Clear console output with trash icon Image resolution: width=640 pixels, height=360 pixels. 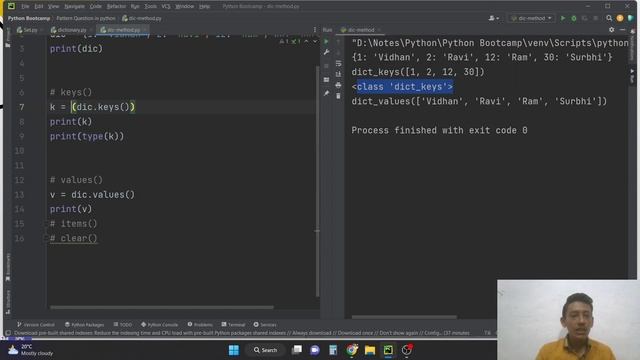coord(338,96)
